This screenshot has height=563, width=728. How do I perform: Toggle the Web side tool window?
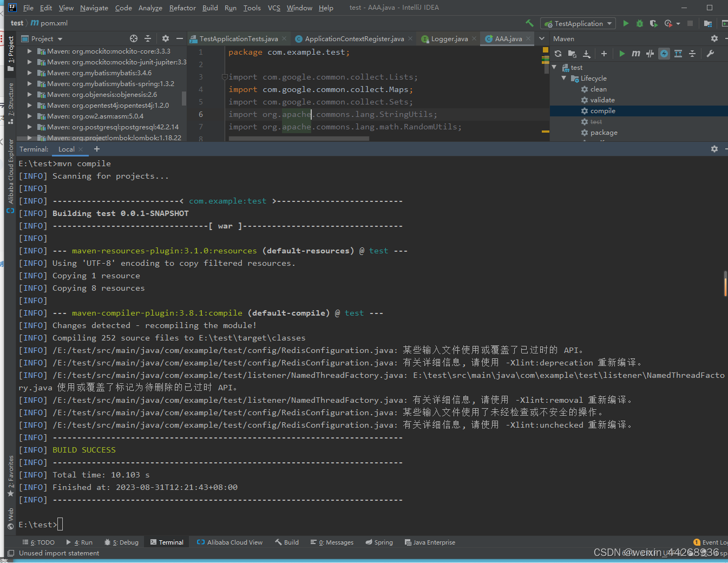click(x=11, y=519)
